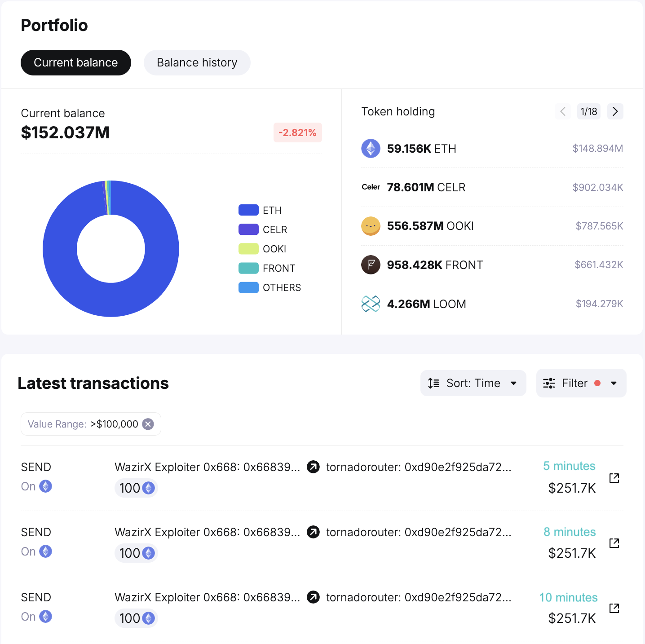The width and height of the screenshot is (645, 644).
Task: Select the FRONT token icon
Action: 371,265
